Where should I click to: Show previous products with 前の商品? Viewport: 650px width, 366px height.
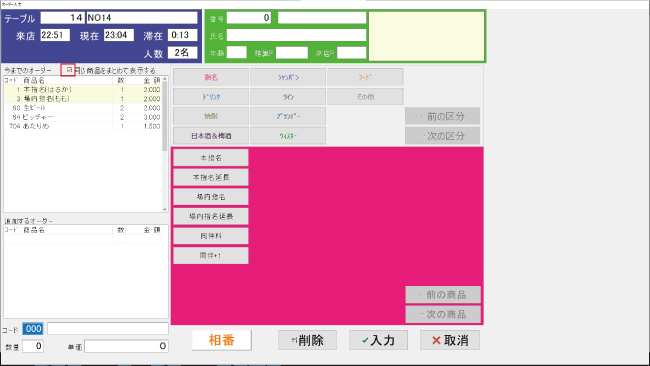coord(443,295)
